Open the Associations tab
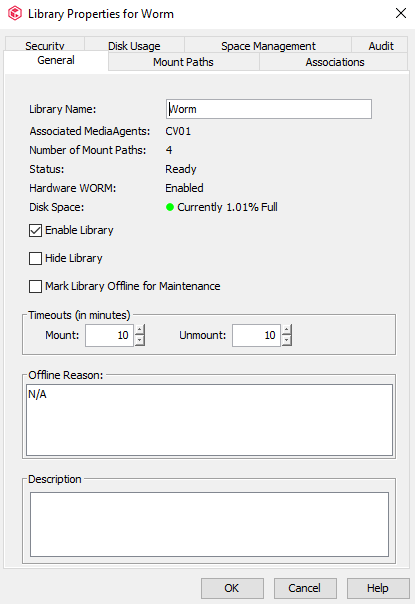 tap(334, 62)
